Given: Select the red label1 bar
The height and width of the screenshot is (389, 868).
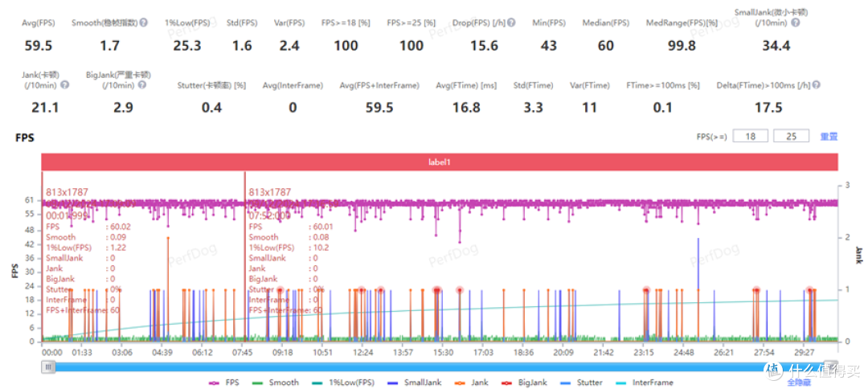Looking at the screenshot, I should pyautogui.click(x=440, y=162).
